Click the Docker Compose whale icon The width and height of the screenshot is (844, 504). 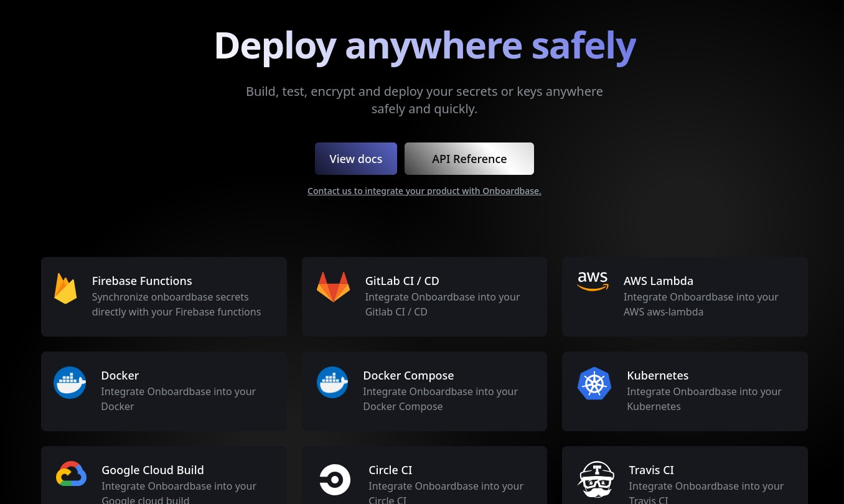click(x=332, y=383)
